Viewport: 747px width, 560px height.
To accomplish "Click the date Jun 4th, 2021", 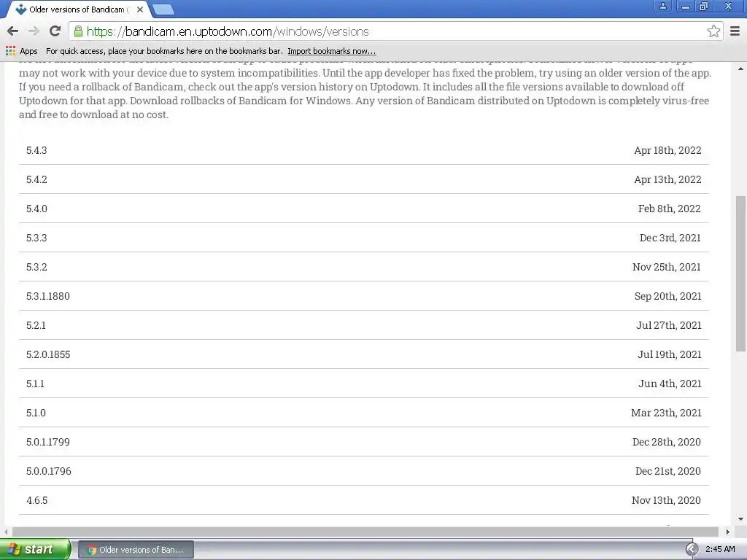I will [670, 384].
